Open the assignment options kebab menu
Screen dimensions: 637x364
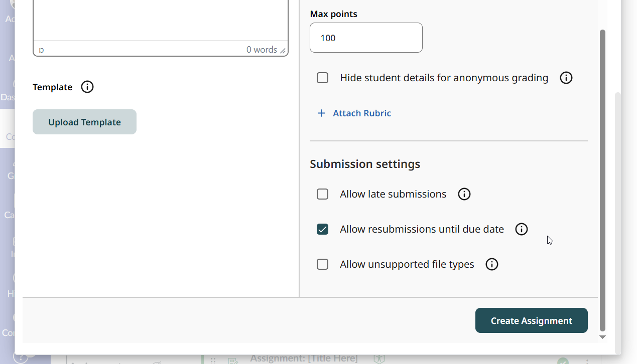(587, 360)
